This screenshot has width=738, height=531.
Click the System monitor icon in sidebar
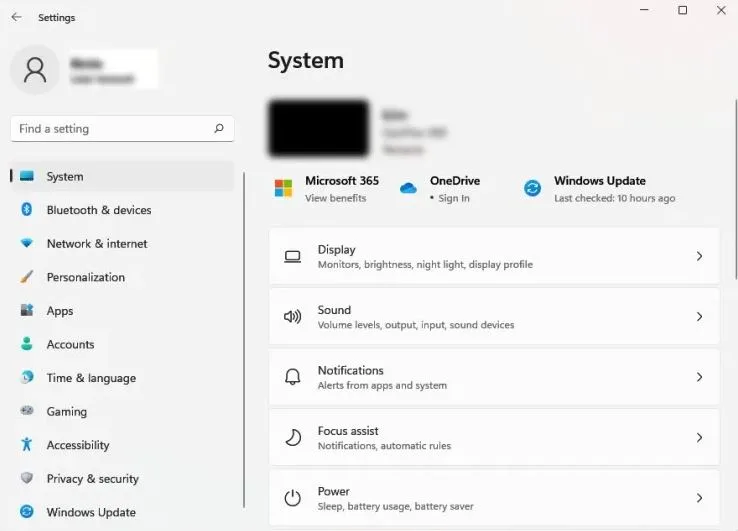[x=27, y=176]
